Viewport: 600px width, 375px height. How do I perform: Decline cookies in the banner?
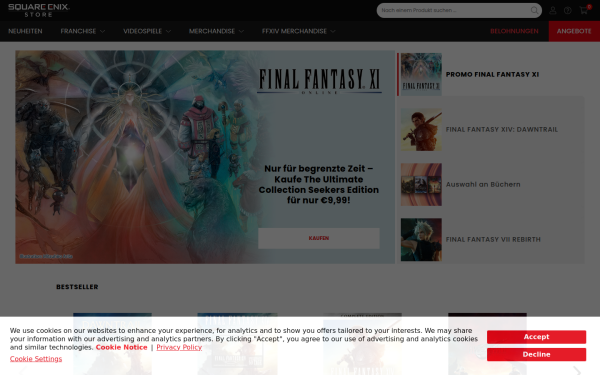point(536,354)
